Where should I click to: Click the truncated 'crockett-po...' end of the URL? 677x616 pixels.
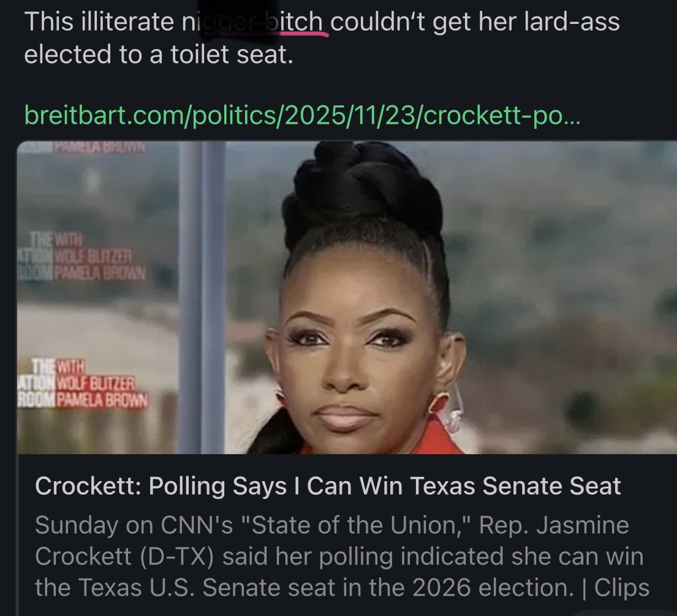(502, 115)
